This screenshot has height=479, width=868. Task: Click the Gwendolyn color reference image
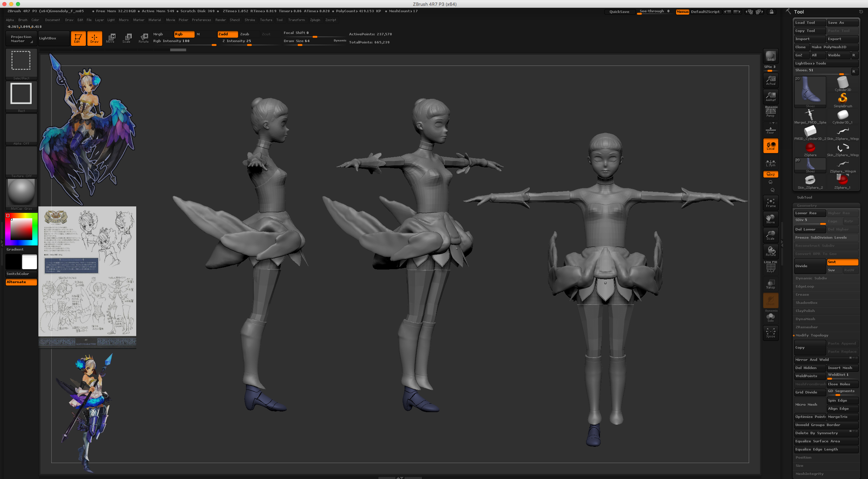(x=88, y=129)
